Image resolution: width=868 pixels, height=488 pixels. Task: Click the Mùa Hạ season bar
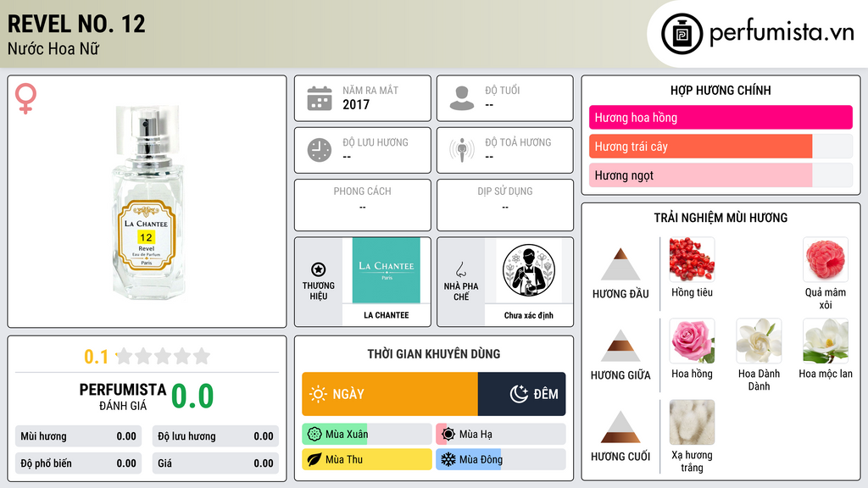(501, 435)
